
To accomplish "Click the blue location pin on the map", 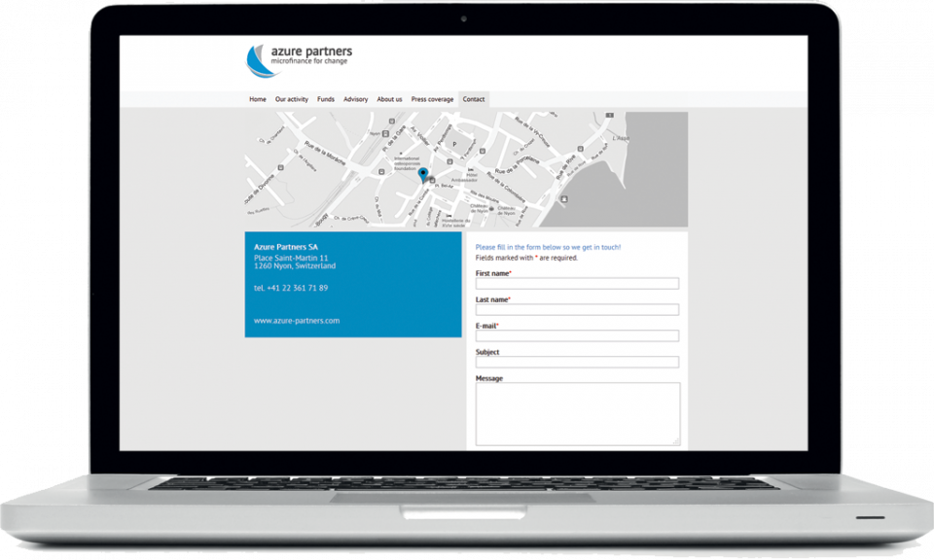I will [x=423, y=175].
